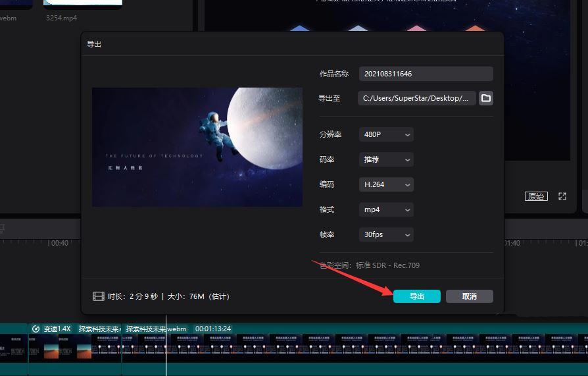The width and height of the screenshot is (588, 376).
Task: Toggle the 原始 aspect ratio button
Action: click(x=536, y=196)
